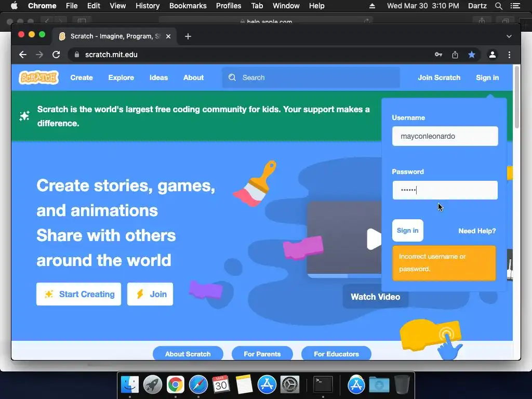Open the History menu
The height and width of the screenshot is (399, 532).
[148, 6]
